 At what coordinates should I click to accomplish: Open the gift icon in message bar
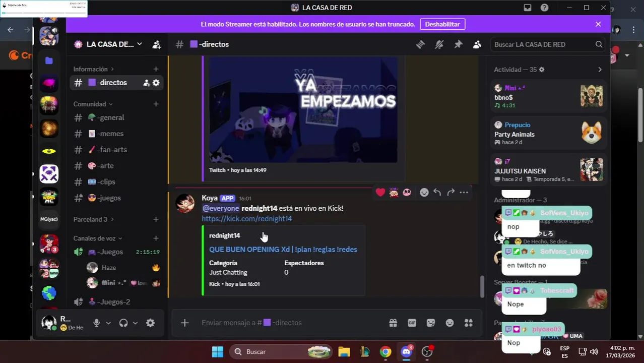point(393,323)
